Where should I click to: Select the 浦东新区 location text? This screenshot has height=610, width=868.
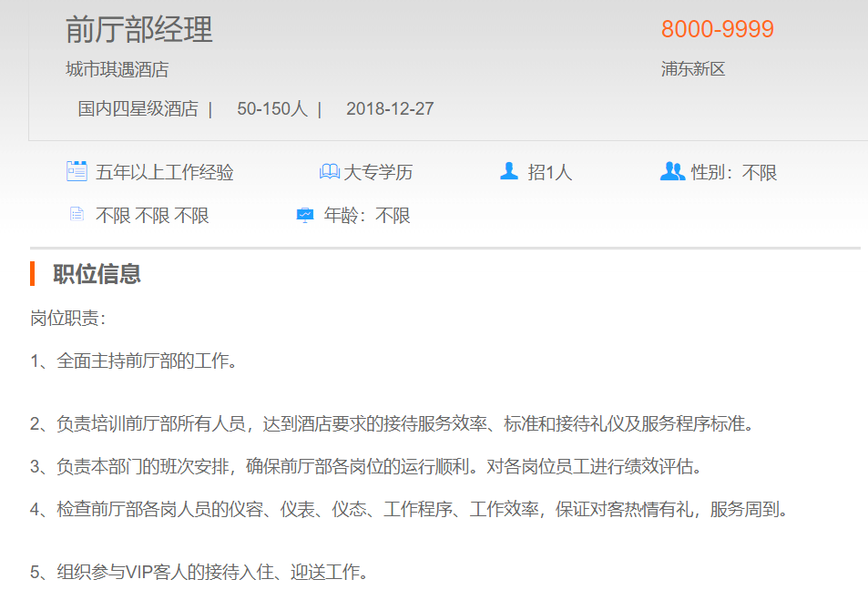point(692,69)
